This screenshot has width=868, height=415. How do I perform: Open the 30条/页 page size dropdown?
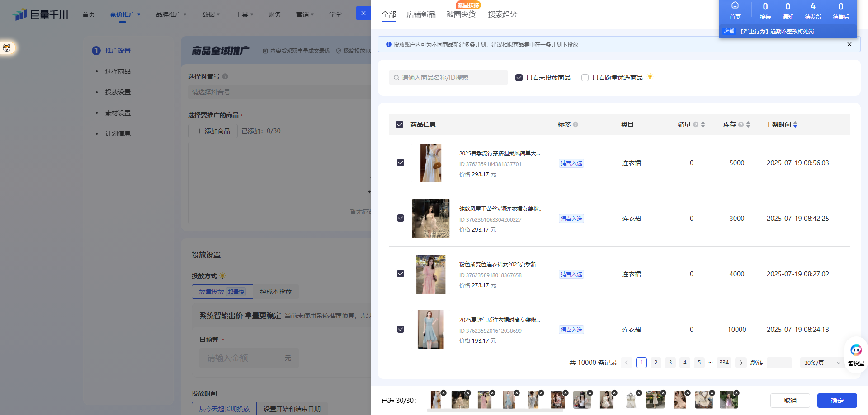pyautogui.click(x=821, y=363)
